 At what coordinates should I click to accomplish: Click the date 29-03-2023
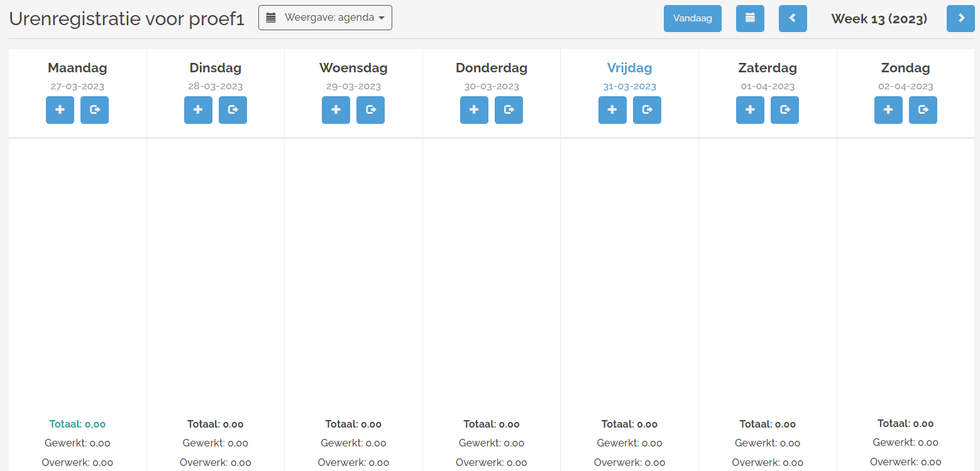pyautogui.click(x=353, y=87)
